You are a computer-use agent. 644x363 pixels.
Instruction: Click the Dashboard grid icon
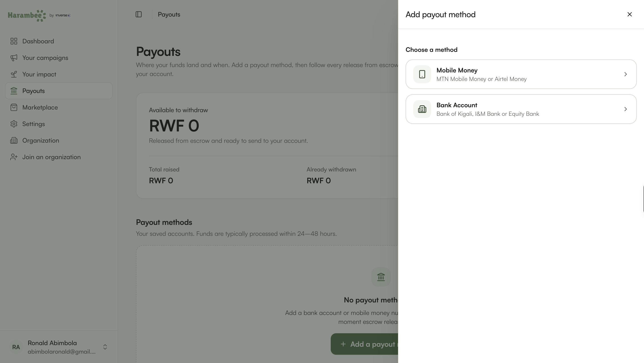(x=14, y=41)
